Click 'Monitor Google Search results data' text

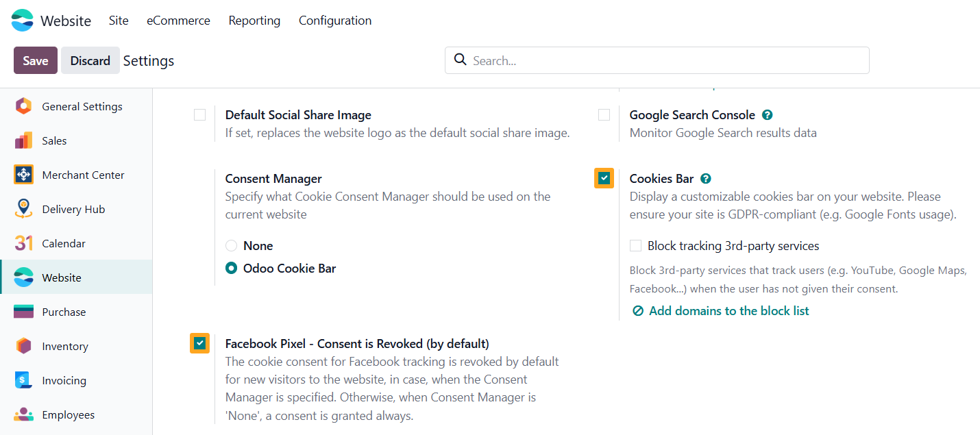tap(723, 133)
